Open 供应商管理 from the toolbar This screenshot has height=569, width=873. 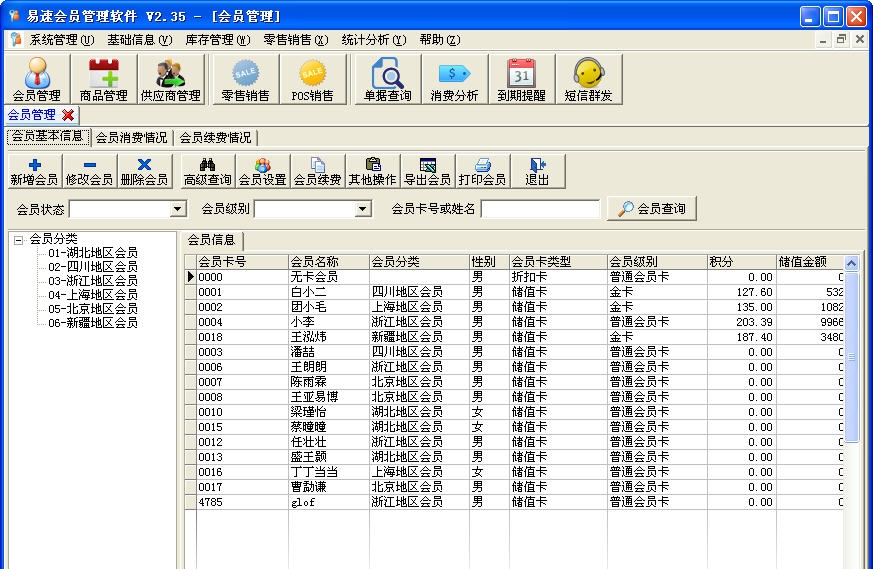pos(170,79)
